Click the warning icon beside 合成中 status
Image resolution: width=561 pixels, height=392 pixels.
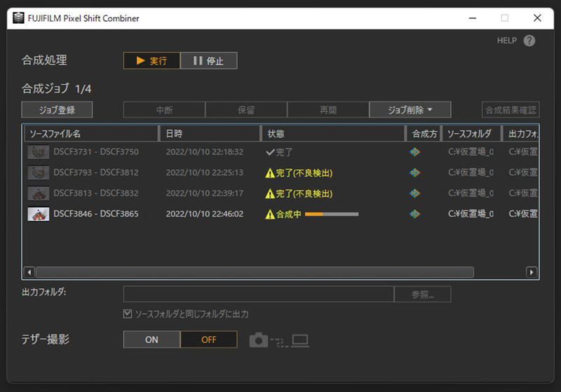pos(270,215)
